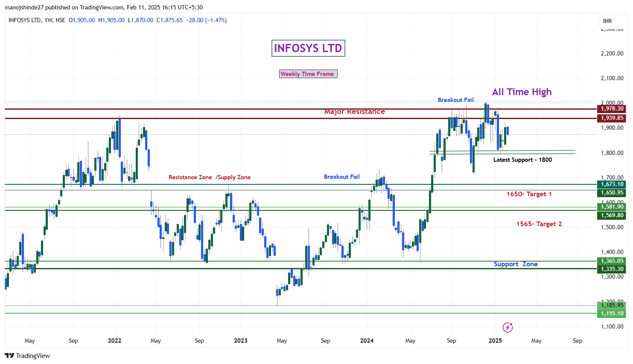Click the INFOSYS LTD, 1W, NSE symbol legend

[37, 20]
